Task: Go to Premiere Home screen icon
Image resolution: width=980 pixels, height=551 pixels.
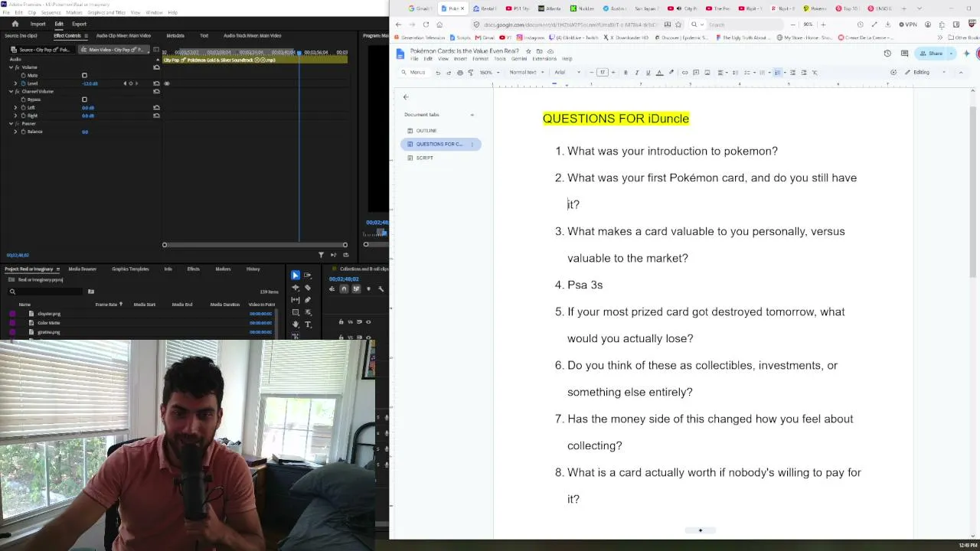Action: tap(15, 24)
